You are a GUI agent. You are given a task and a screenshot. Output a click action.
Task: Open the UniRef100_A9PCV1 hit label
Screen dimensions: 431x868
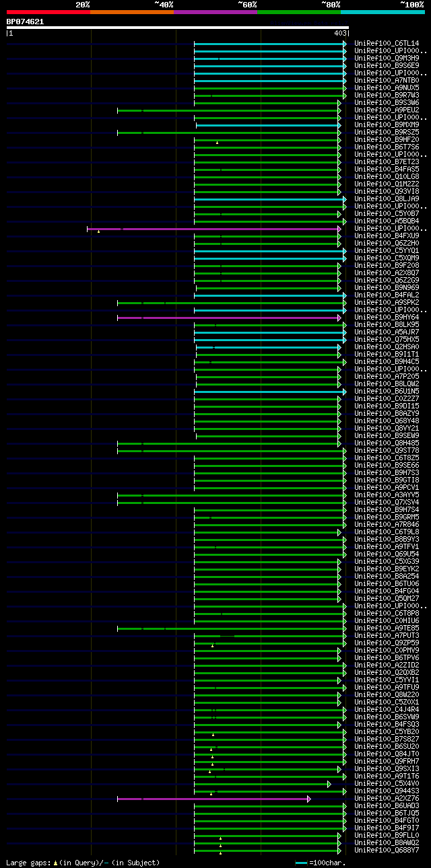point(387,488)
